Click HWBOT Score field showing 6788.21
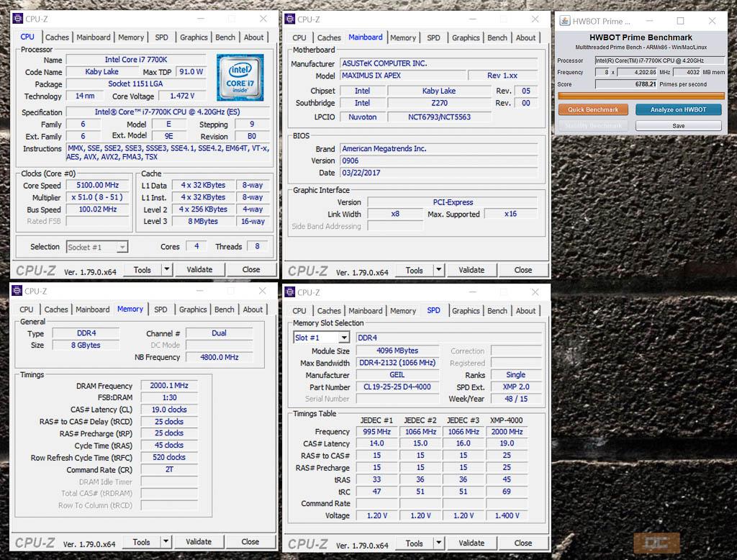Screen dimensions: 737x560 (x=626, y=84)
